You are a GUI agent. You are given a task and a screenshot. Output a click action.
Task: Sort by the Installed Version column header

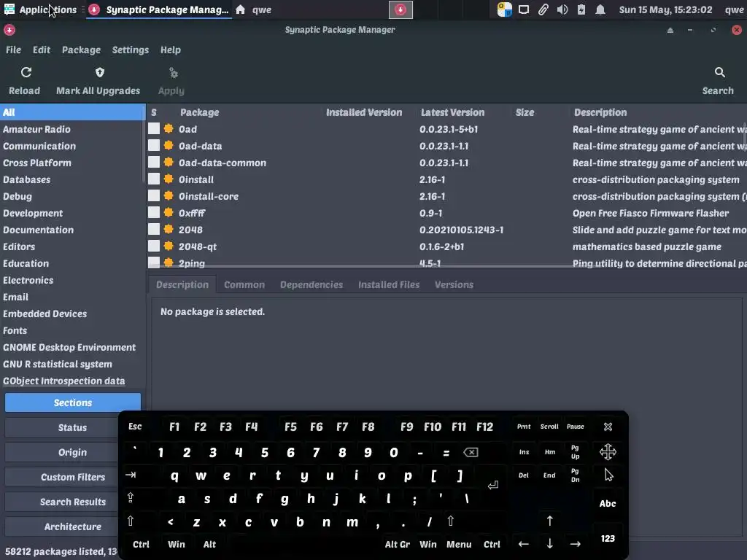(364, 112)
